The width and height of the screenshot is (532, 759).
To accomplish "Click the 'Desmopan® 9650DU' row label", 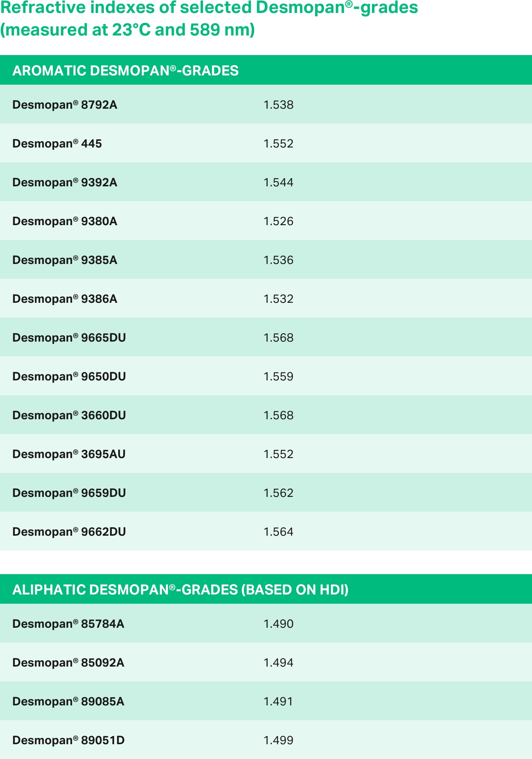I will coord(69,376).
